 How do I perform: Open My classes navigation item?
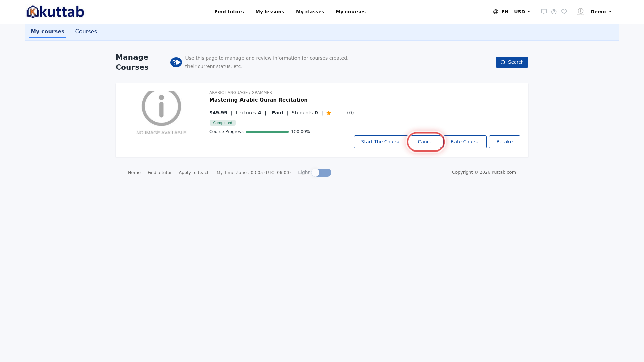tap(310, 12)
